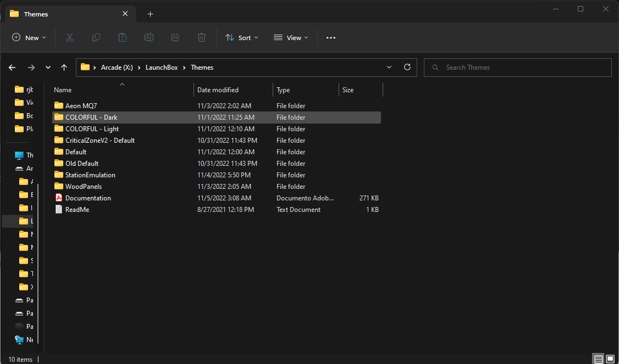Screen dimensions: 619x364
Task: Expand recent locations chevron
Action: [x=48, y=68]
